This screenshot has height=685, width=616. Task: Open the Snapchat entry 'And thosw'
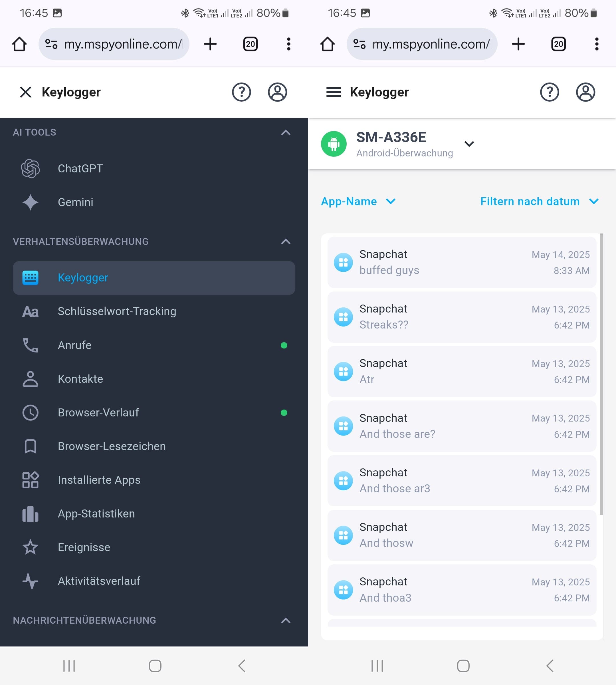462,535
